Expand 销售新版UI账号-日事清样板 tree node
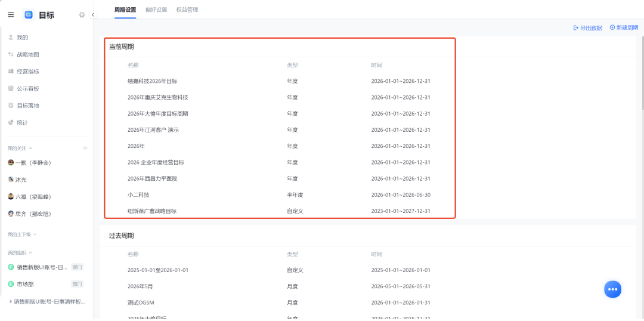The width and height of the screenshot is (644, 321). pos(11,302)
